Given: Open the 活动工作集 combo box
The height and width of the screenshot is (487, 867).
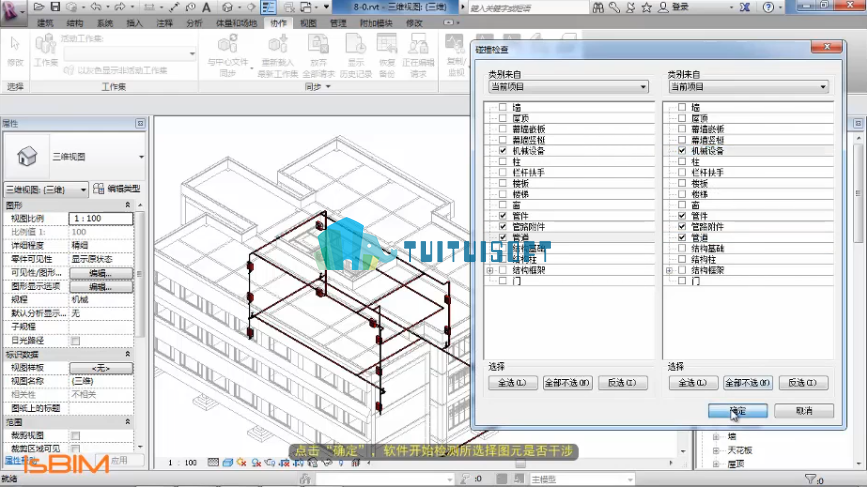Looking at the screenshot, I should pos(130,54).
